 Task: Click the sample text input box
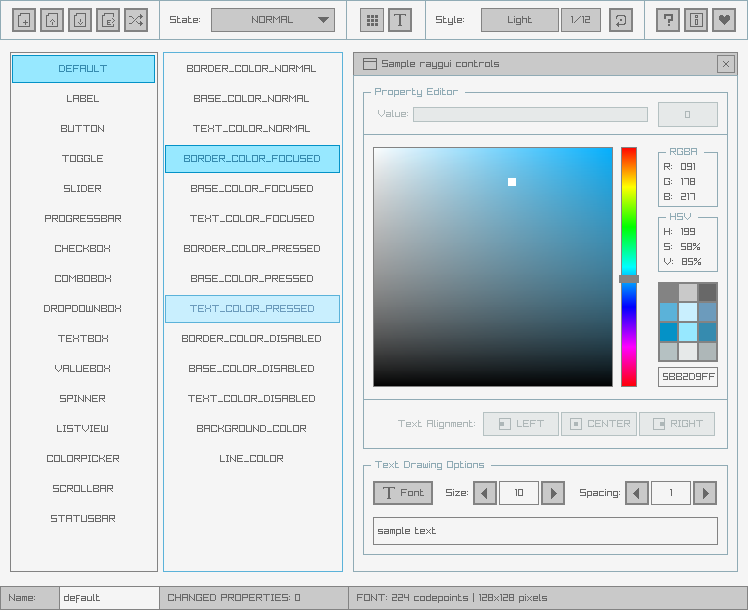[x=545, y=531]
